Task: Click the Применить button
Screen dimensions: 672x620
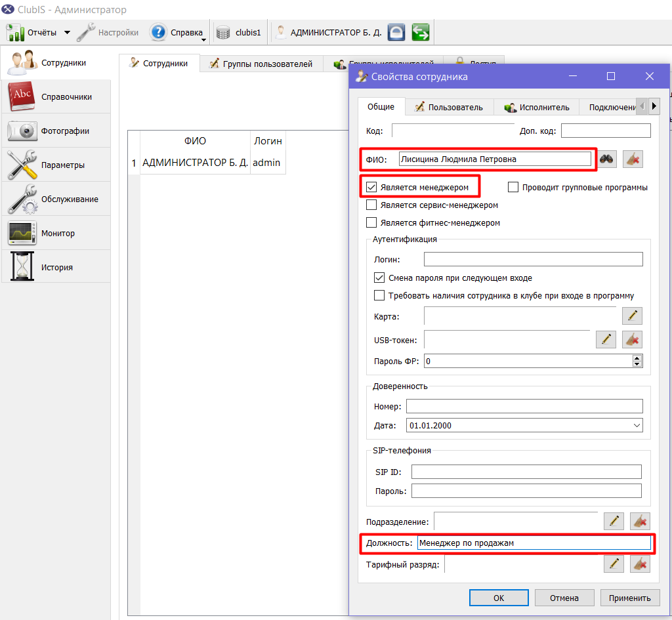Action: 629,598
